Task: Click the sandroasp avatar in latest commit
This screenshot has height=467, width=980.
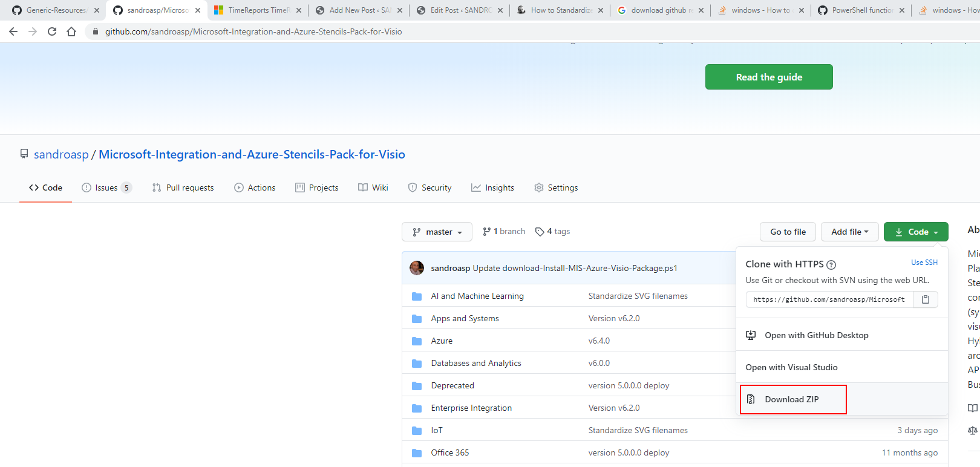Action: [417, 268]
